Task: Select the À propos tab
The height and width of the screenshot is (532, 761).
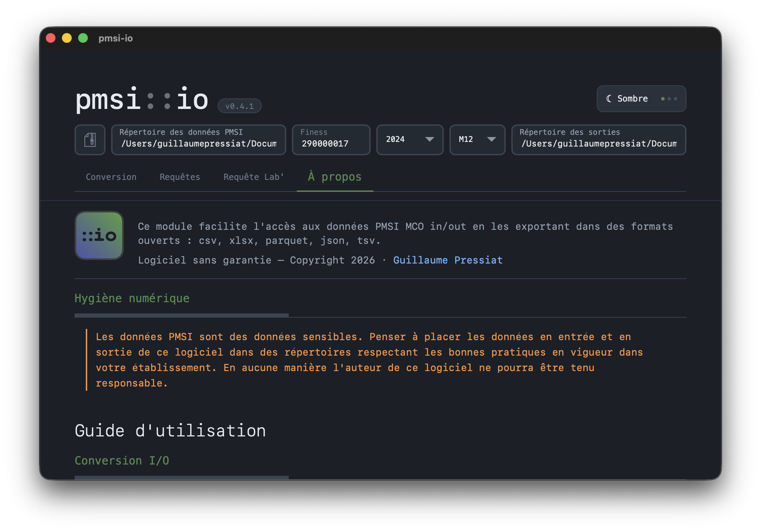Action: [335, 177]
